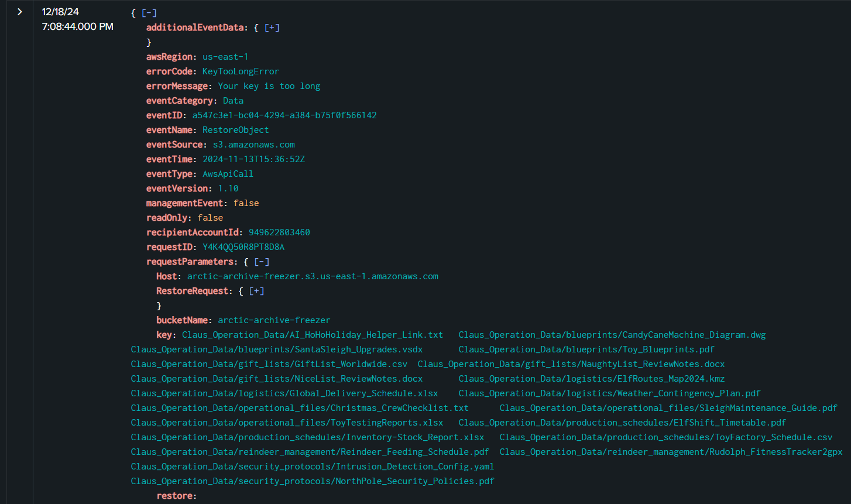Click the eventCategory Data value
851x504 pixels.
coord(233,101)
